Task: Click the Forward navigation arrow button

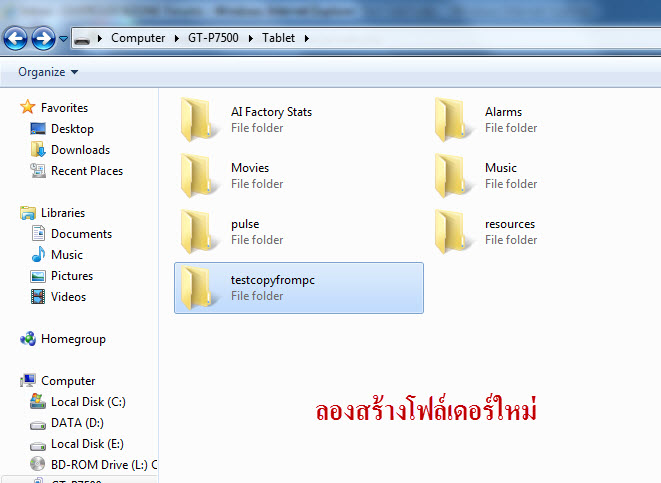Action: (43, 39)
